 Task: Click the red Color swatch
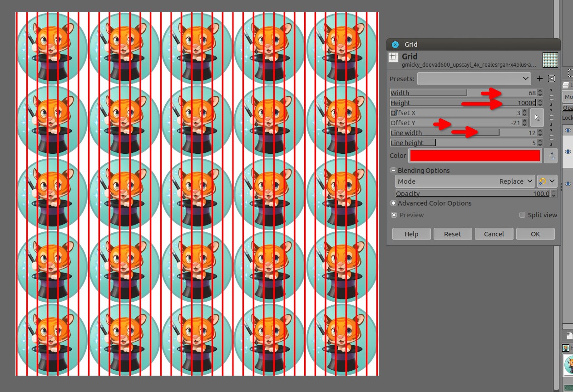(x=475, y=156)
